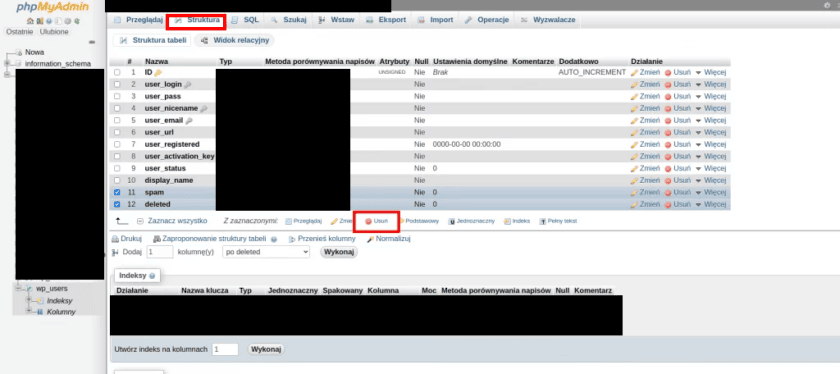
Task: Open the Eksport tab
Action: click(386, 20)
